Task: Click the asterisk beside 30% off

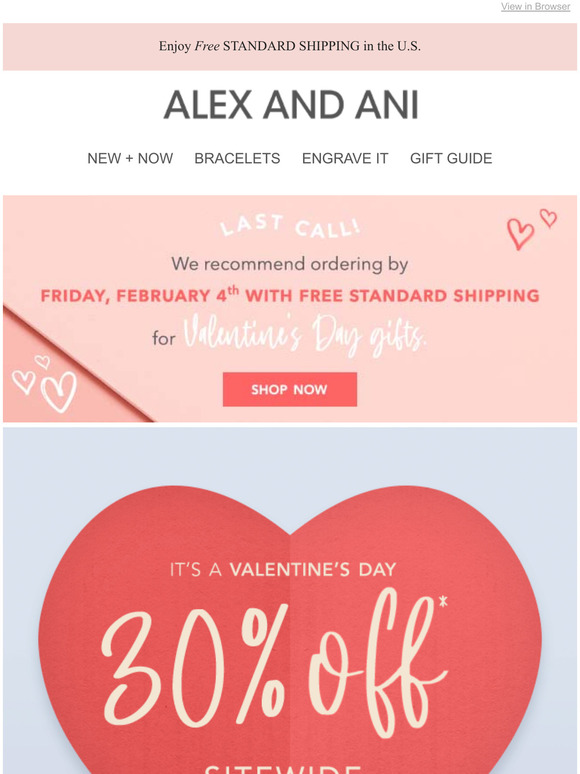Action: tap(443, 602)
